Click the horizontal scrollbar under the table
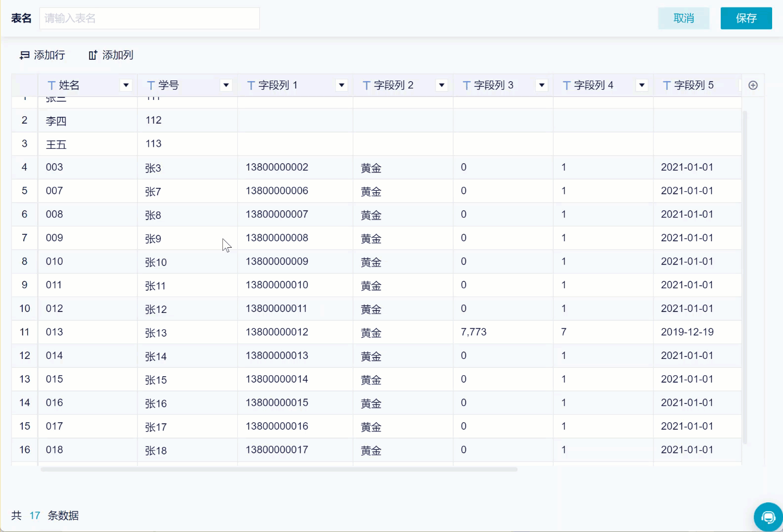783x532 pixels. click(x=279, y=469)
